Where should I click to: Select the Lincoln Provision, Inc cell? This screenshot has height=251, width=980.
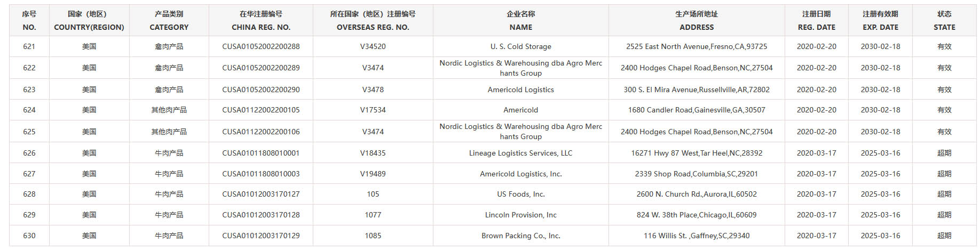coord(520,215)
